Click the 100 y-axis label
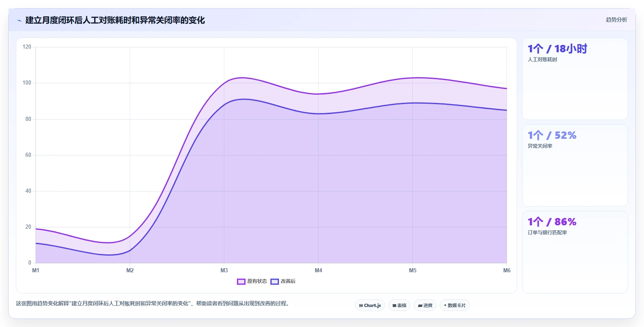Image resolution: width=644 pixels, height=327 pixels. tap(27, 83)
